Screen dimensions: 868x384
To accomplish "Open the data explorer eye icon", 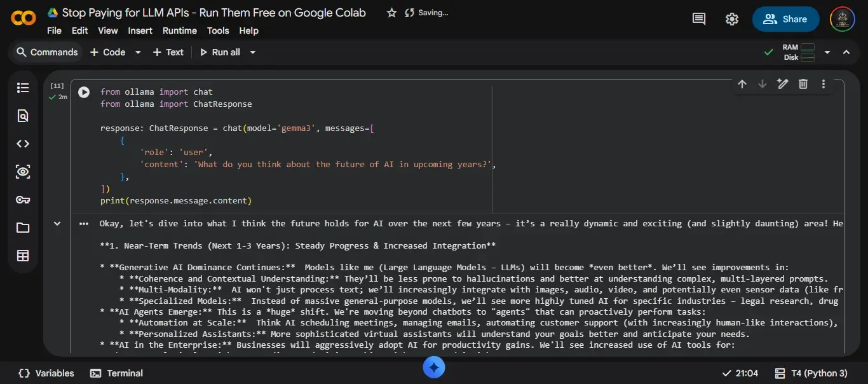I will click(x=23, y=172).
